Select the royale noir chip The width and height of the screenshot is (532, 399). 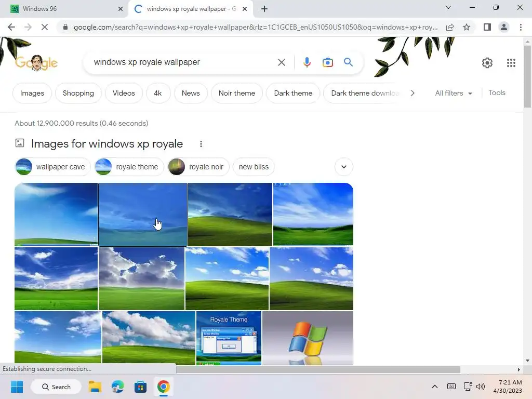coord(198,167)
